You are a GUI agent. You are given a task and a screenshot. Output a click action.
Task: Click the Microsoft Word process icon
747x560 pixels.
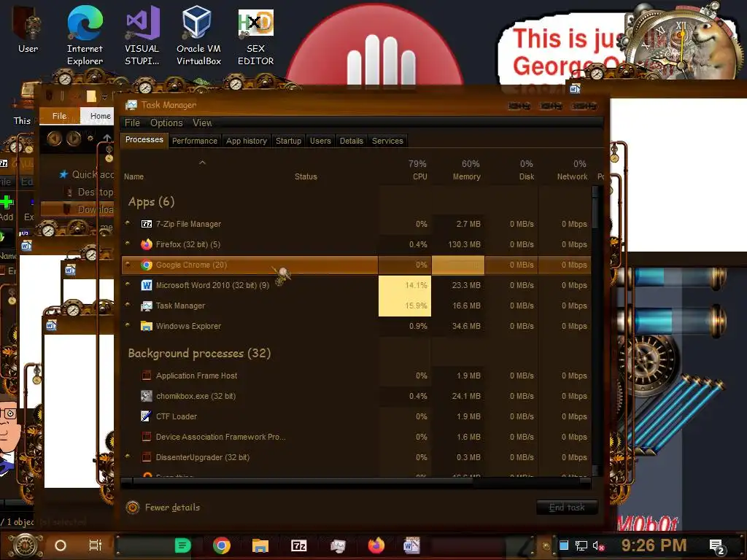point(147,285)
